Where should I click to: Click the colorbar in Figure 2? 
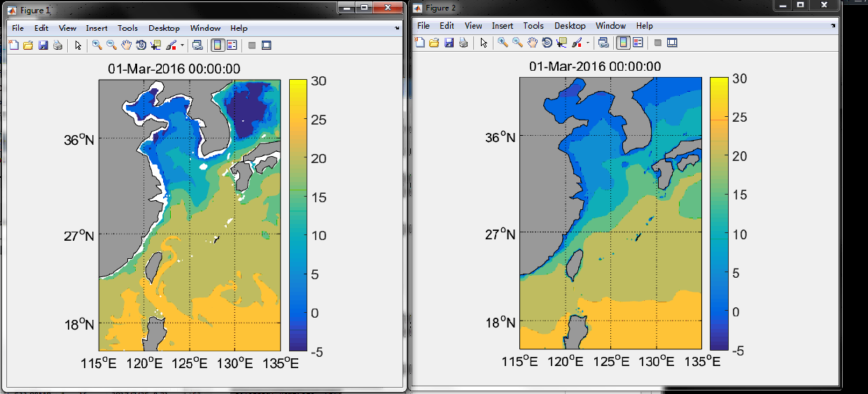click(719, 213)
